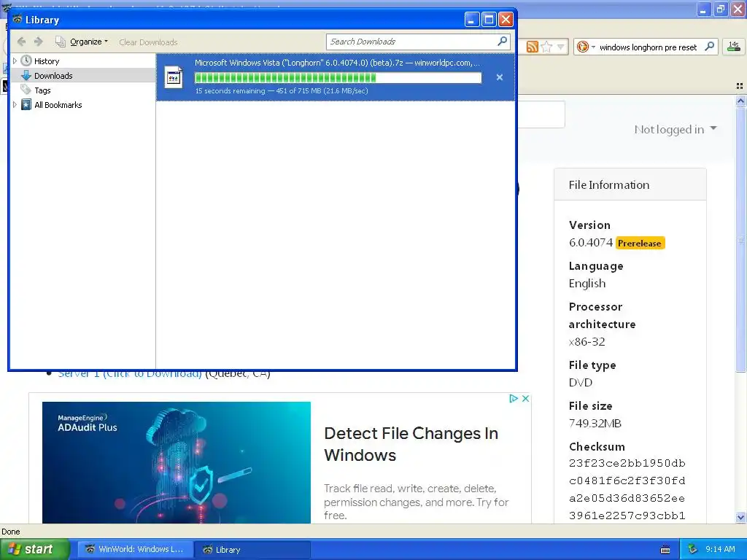Click the Library window title icon
This screenshot has height=560, width=747.
click(18, 19)
